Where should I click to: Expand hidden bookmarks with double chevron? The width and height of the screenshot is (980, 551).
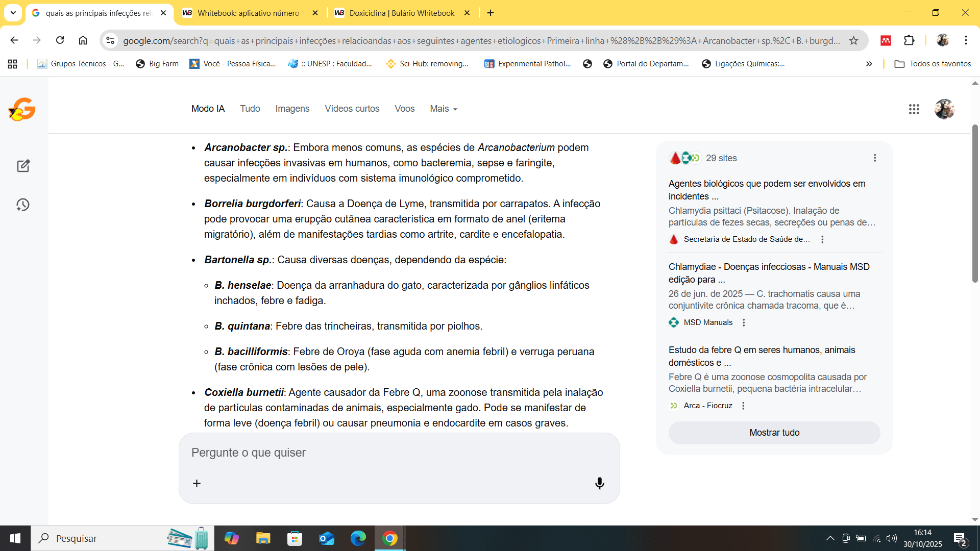(x=869, y=64)
